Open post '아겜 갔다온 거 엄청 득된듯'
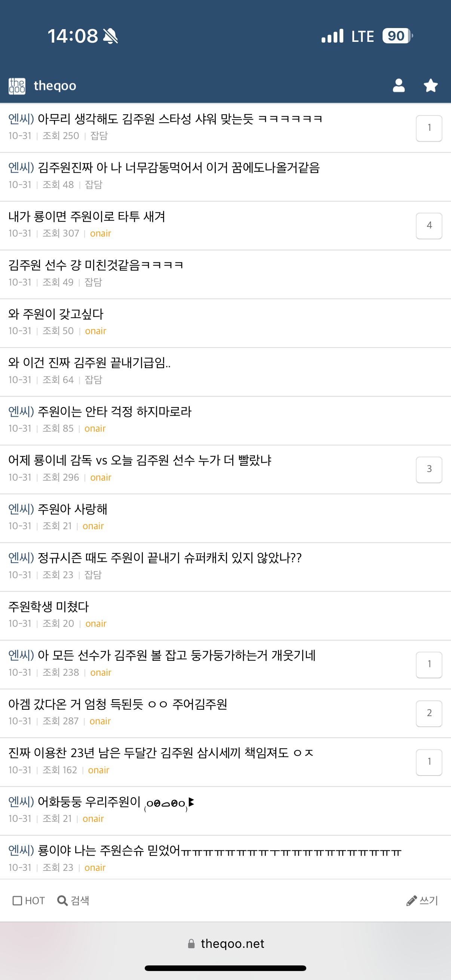Image resolution: width=451 pixels, height=980 pixels. click(x=117, y=704)
